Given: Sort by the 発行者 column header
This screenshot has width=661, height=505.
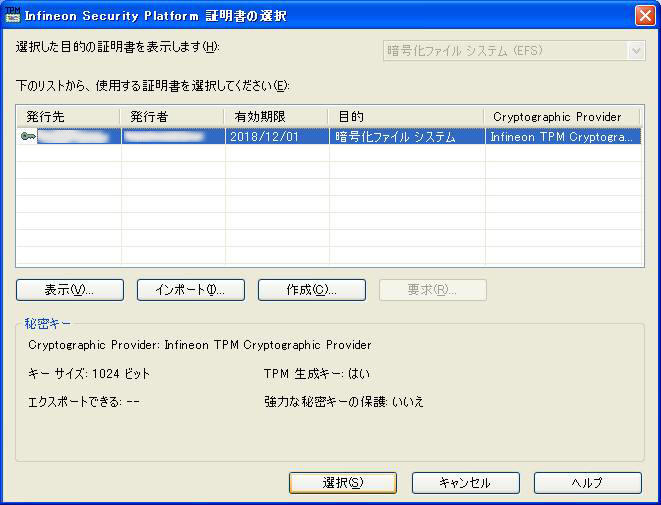Looking at the screenshot, I should pyautogui.click(x=172, y=116).
